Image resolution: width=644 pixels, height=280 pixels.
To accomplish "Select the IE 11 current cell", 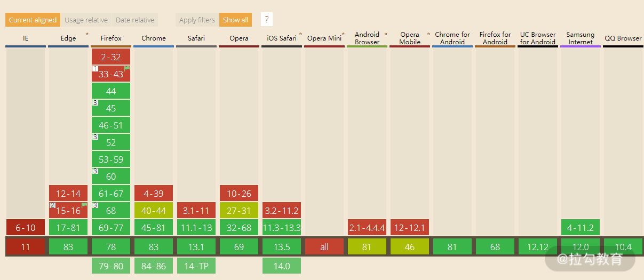I will pyautogui.click(x=26, y=247).
